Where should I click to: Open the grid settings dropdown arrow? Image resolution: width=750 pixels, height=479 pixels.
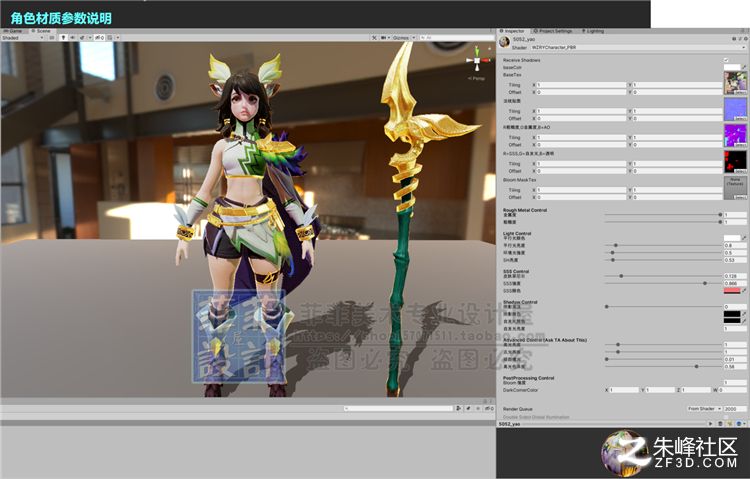tap(118, 37)
